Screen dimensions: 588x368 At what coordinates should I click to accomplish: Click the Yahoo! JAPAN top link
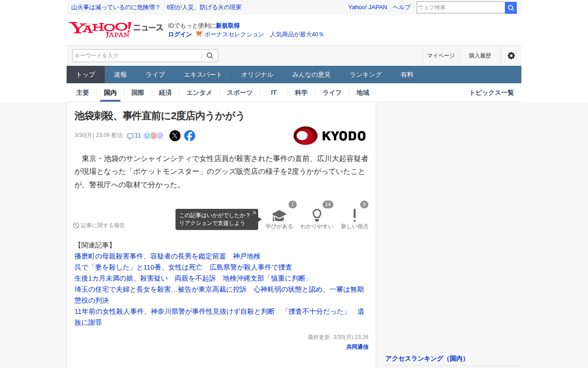[367, 7]
